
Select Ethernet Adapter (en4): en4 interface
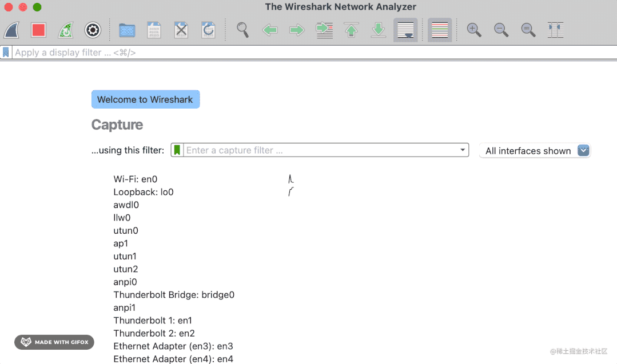click(x=173, y=359)
